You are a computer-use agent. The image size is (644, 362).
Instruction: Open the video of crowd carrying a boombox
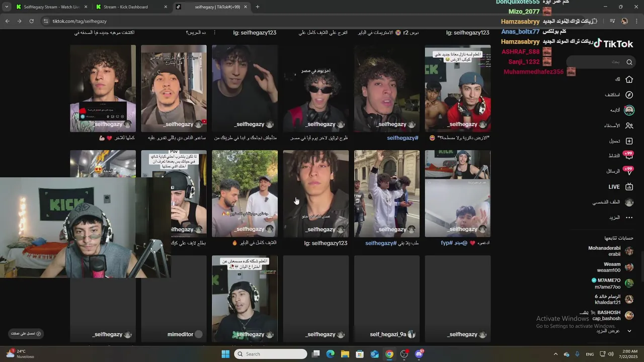(386, 194)
